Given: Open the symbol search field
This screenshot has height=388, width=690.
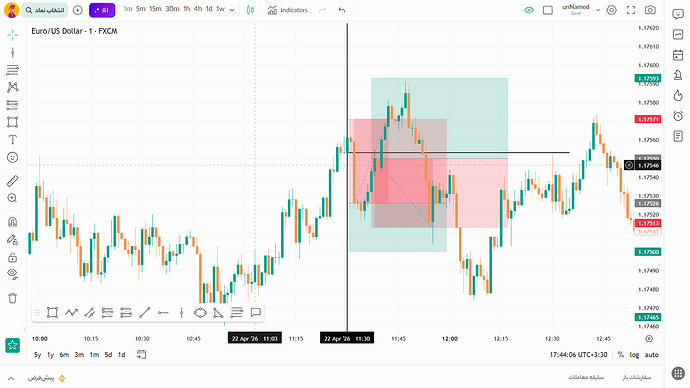Looking at the screenshot, I should click(x=44, y=10).
